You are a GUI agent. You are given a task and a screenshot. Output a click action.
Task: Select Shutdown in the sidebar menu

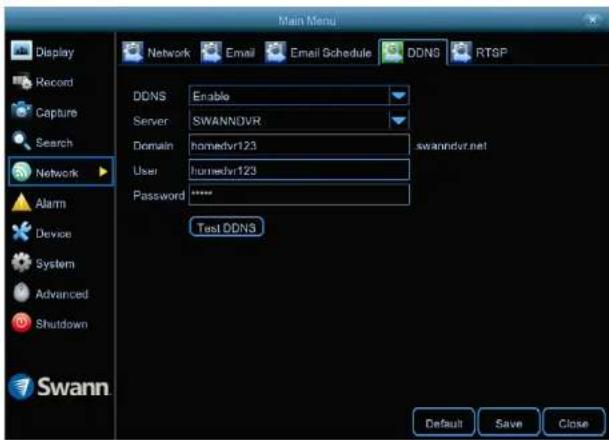pyautogui.click(x=61, y=324)
